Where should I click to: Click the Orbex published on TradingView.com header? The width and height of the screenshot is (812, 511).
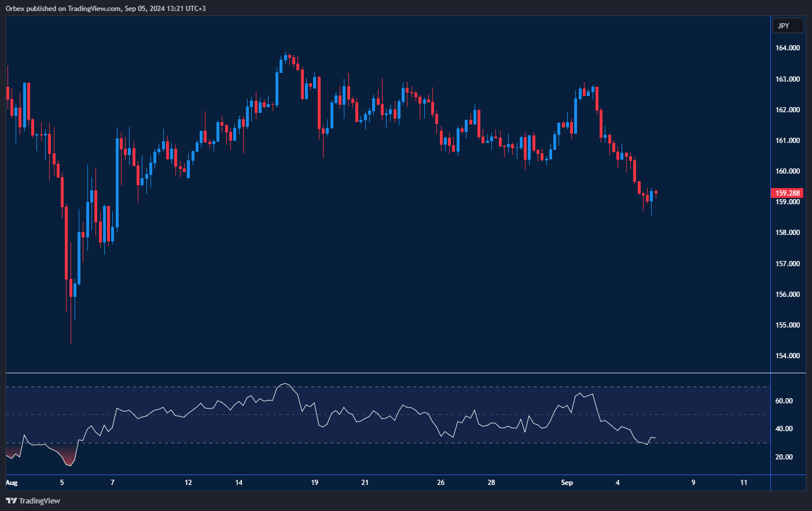coord(106,8)
